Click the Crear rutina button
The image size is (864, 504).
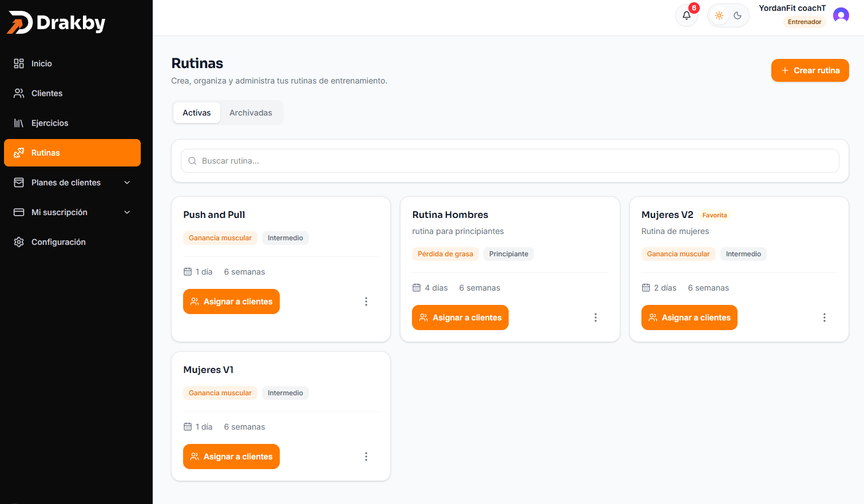coord(810,70)
